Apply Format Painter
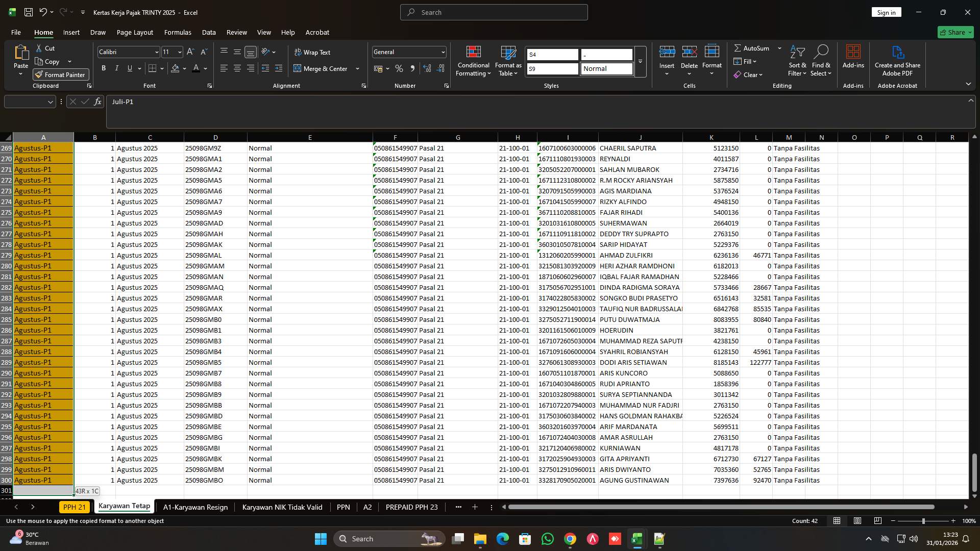The image size is (980, 551). click(60, 74)
